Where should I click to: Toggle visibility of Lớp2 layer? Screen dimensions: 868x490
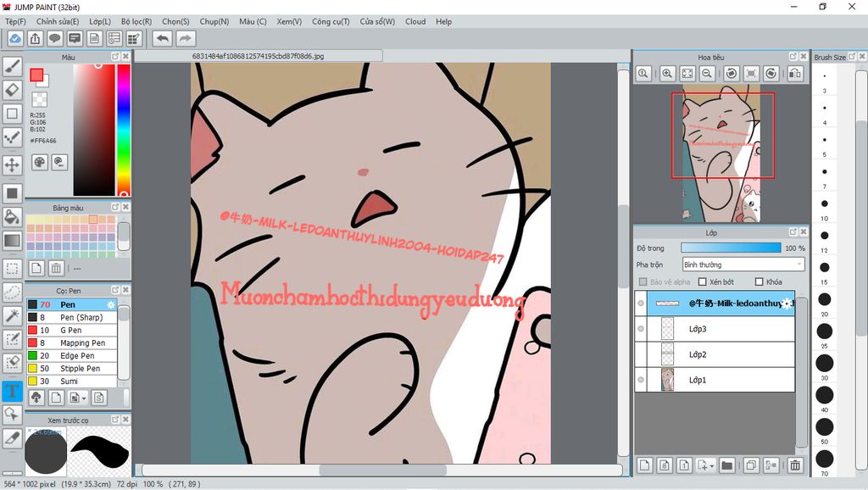pos(641,354)
